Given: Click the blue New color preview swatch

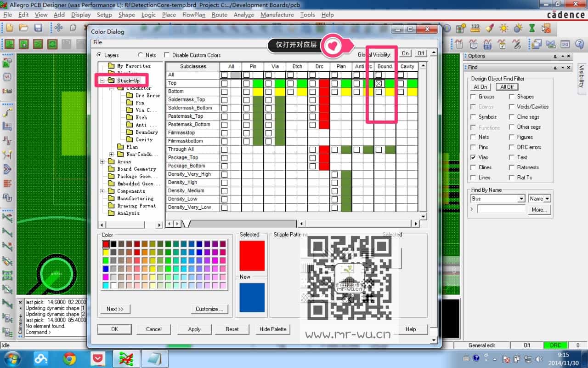Looking at the screenshot, I should [x=252, y=298].
